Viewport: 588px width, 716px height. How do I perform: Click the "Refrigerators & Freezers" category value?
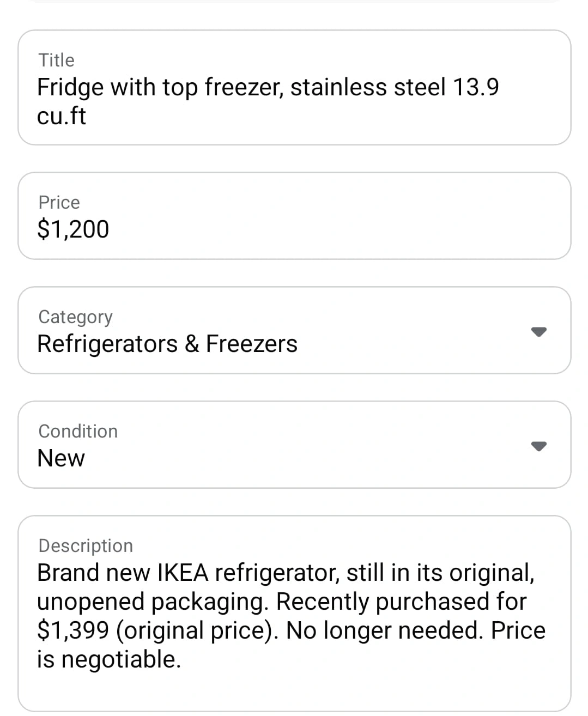tap(167, 344)
